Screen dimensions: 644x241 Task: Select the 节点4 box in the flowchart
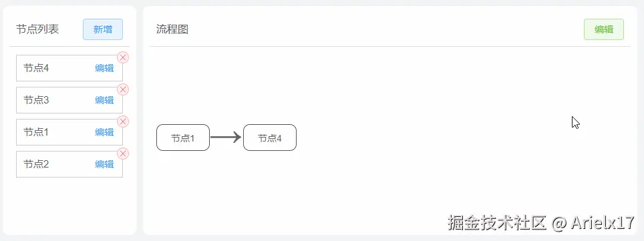point(270,138)
